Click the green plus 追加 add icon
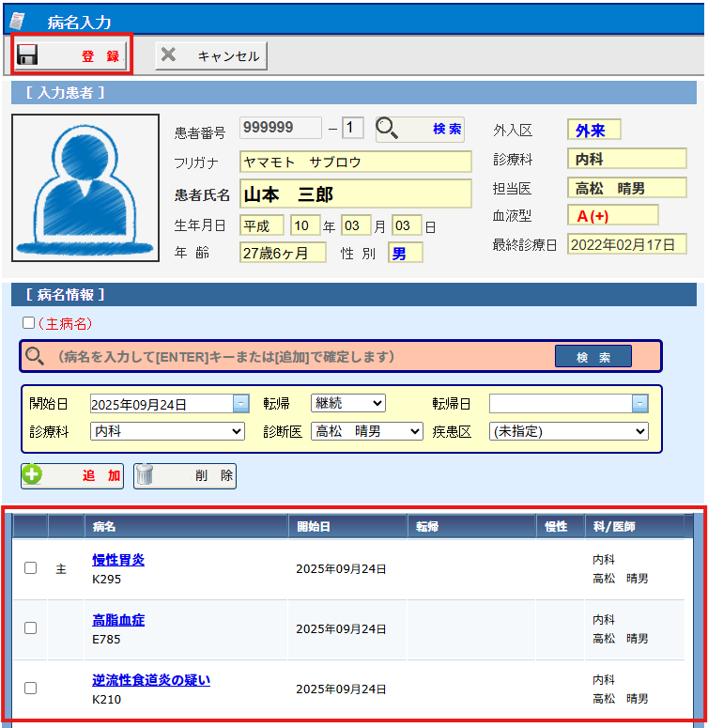 point(33,475)
